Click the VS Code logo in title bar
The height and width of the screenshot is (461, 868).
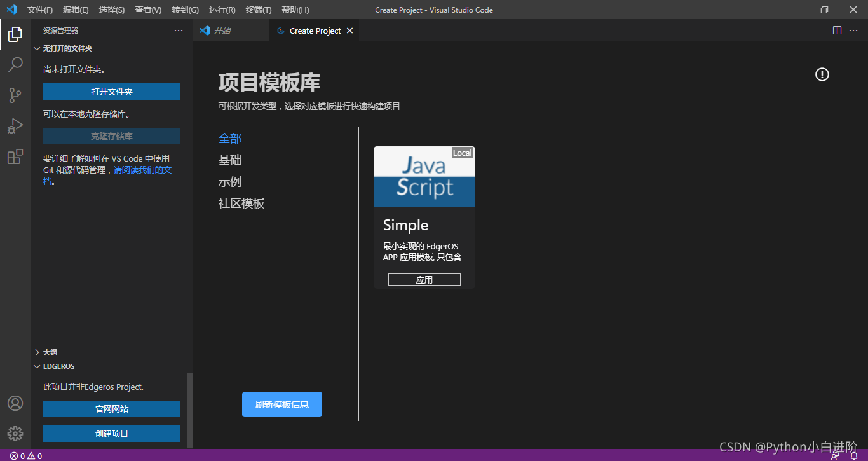(x=11, y=10)
